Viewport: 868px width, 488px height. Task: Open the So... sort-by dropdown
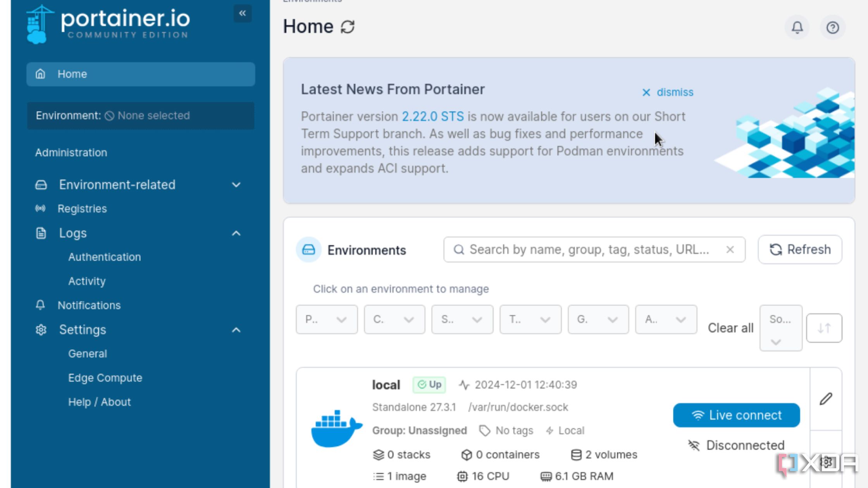(x=781, y=328)
